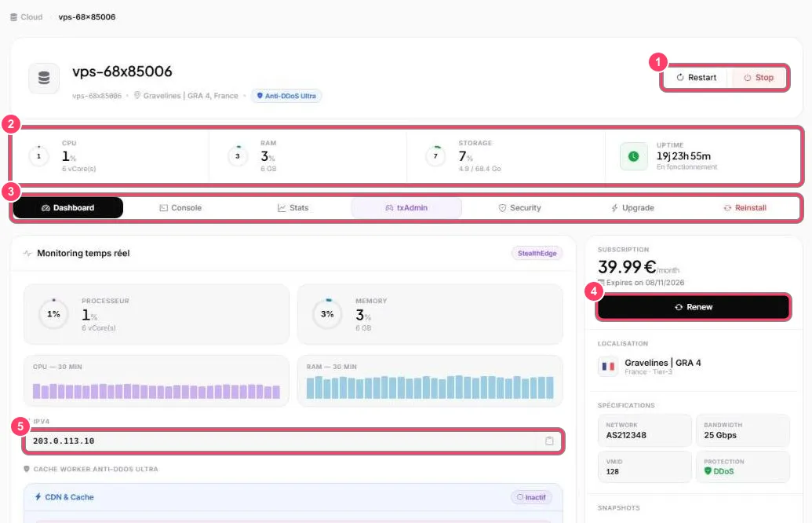
Task: Click the Network AS212348 value
Action: point(626,435)
